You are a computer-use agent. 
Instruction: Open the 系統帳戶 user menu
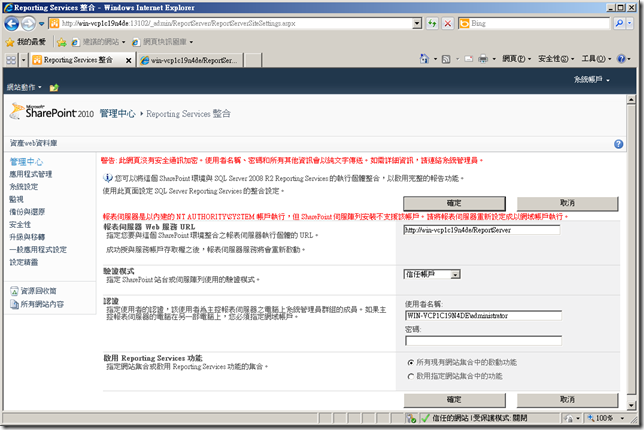pos(591,79)
